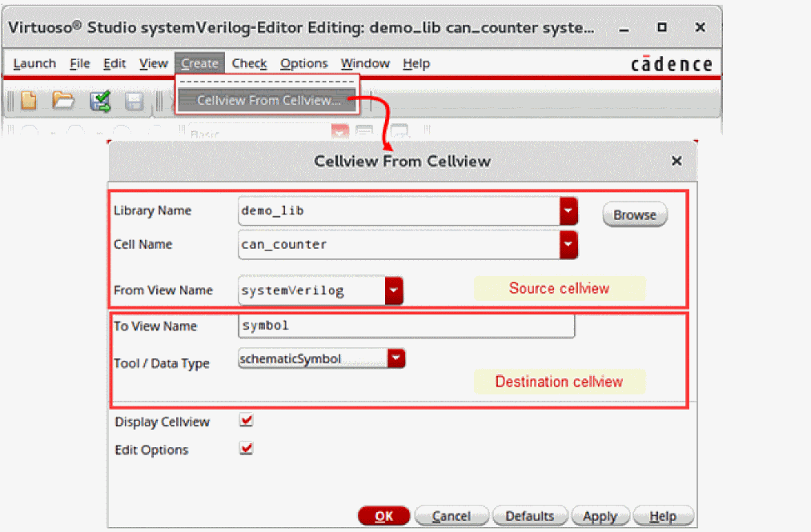Image resolution: width=811 pixels, height=532 pixels.
Task: Open the View menu
Action: [154, 63]
